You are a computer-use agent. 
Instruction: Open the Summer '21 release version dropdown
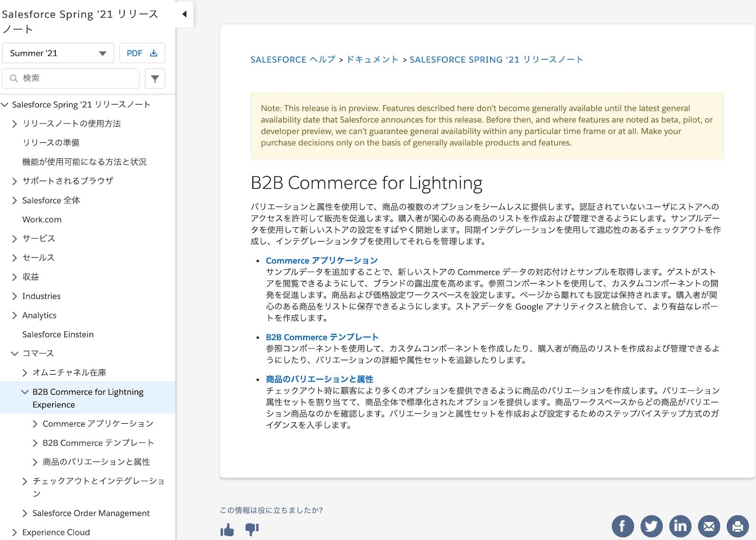pyautogui.click(x=58, y=53)
